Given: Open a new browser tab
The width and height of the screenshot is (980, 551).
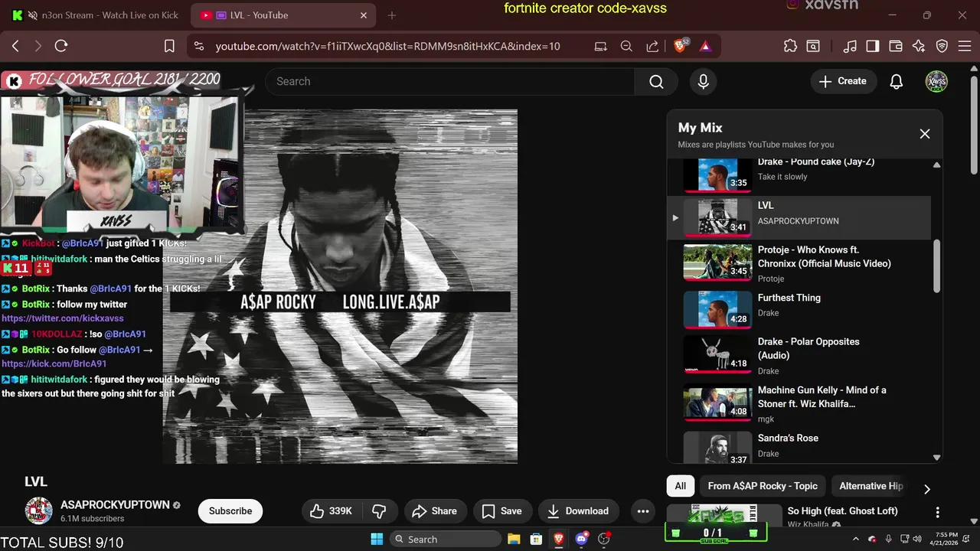Looking at the screenshot, I should click(x=392, y=15).
